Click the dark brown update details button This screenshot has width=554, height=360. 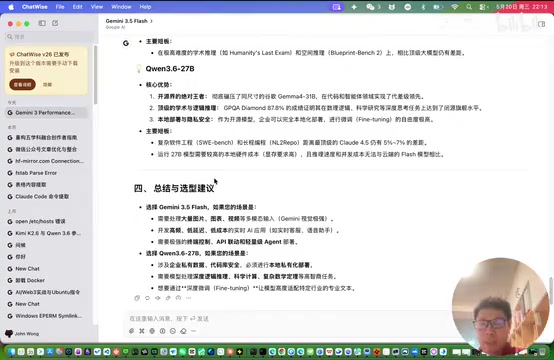coord(23,84)
